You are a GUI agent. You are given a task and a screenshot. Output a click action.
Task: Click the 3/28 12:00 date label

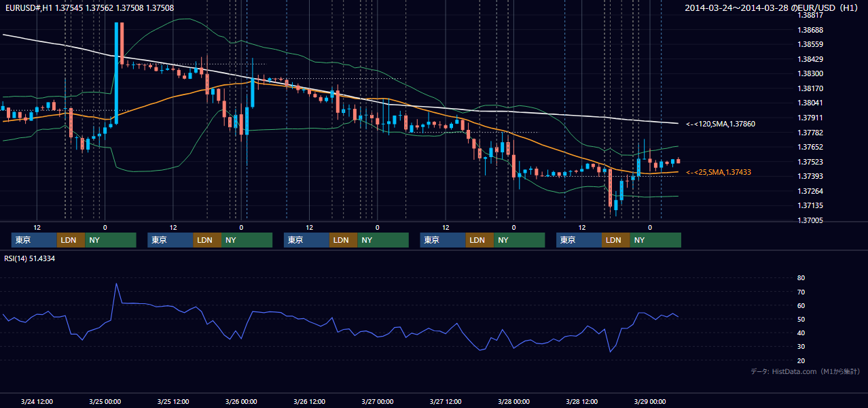(581, 401)
